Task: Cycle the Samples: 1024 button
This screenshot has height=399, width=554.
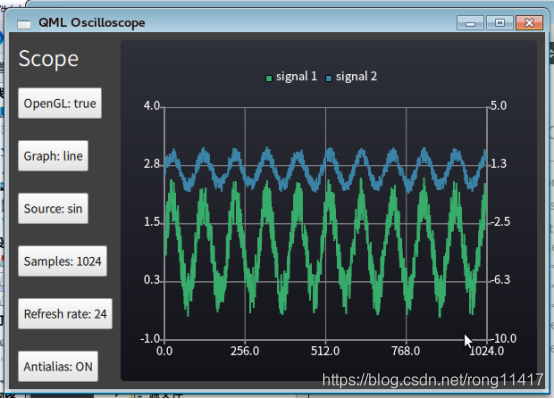Action: pos(63,261)
